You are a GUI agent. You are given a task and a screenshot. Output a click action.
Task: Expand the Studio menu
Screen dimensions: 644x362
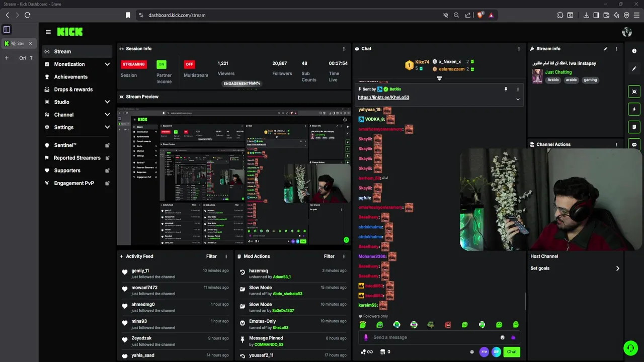107,102
